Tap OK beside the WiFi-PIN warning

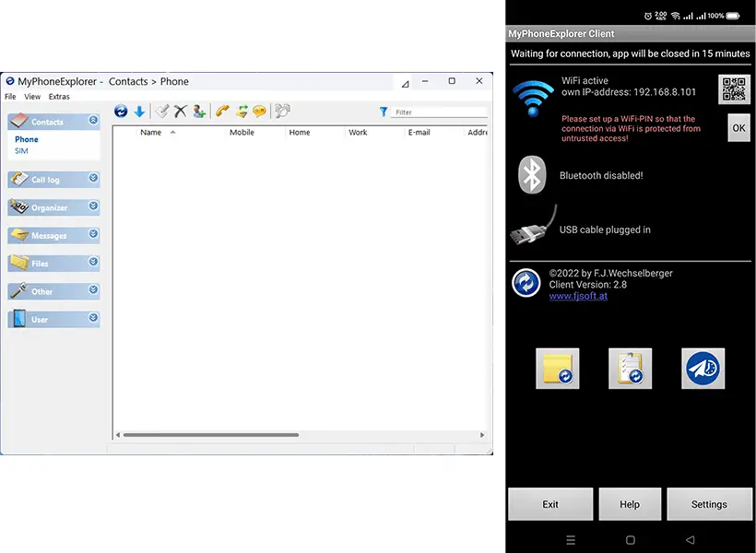point(738,128)
